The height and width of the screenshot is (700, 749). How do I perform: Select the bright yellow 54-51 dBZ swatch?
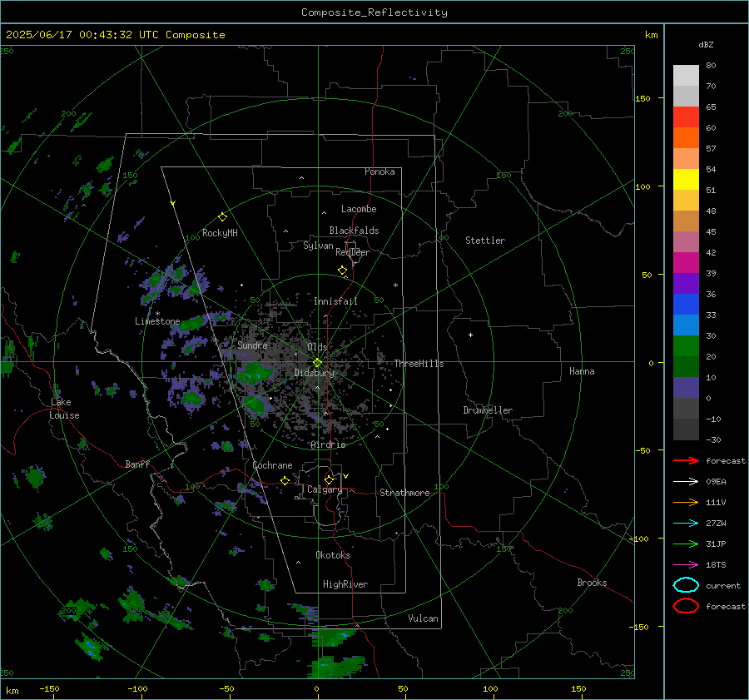point(686,180)
